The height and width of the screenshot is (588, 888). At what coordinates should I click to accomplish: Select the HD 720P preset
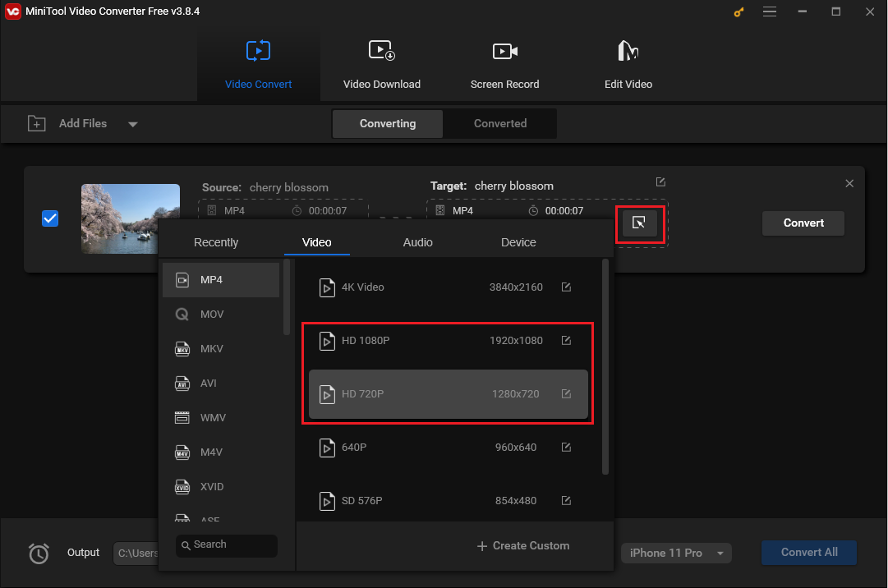pos(448,394)
